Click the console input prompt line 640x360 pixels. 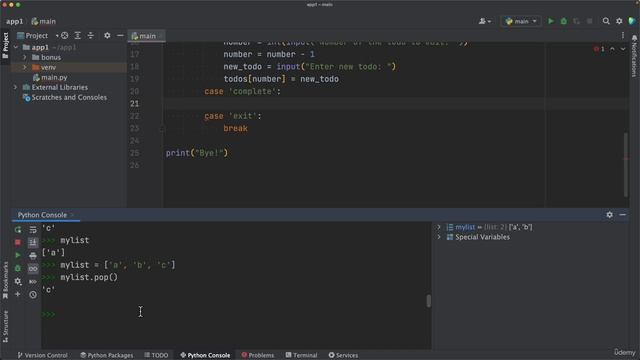coord(236,314)
